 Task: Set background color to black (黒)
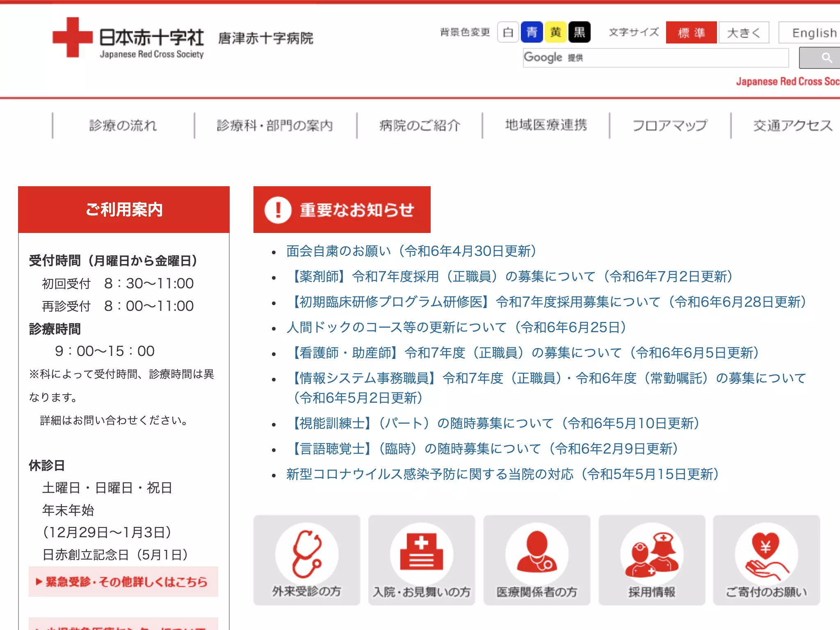tap(579, 32)
